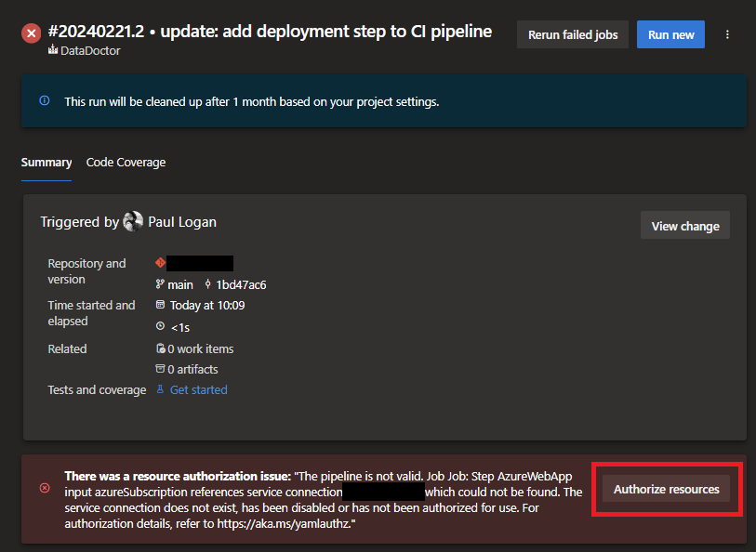This screenshot has width=756, height=552.
Task: Click Authorize resources button
Action: pos(667,489)
